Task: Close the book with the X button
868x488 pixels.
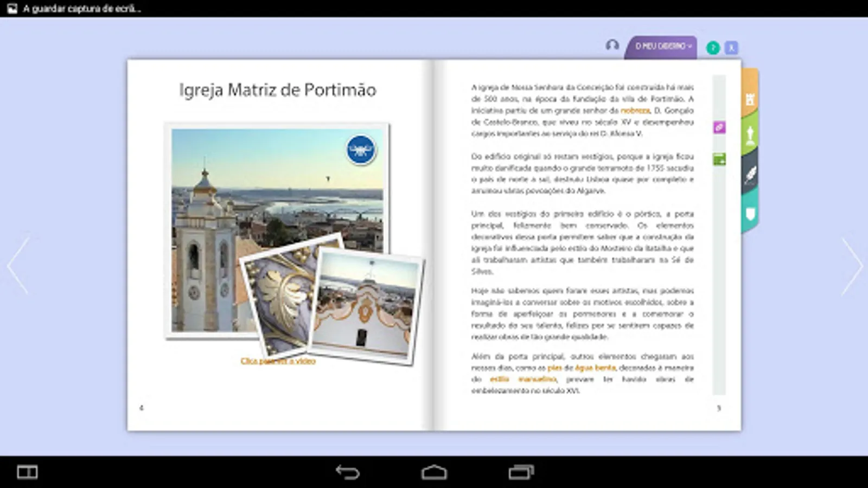Action: 731,48
